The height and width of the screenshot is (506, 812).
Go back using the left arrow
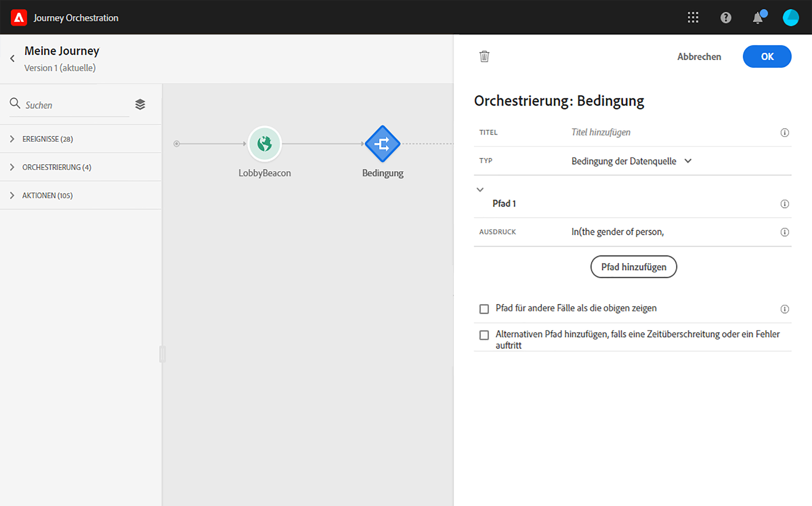tap(13, 58)
